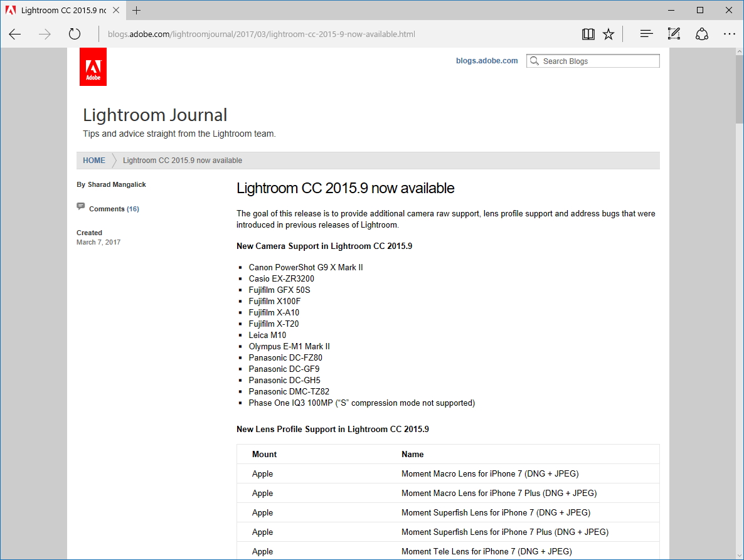Select Fujifilm X-A10 entry
This screenshot has height=560, width=744.
click(274, 313)
